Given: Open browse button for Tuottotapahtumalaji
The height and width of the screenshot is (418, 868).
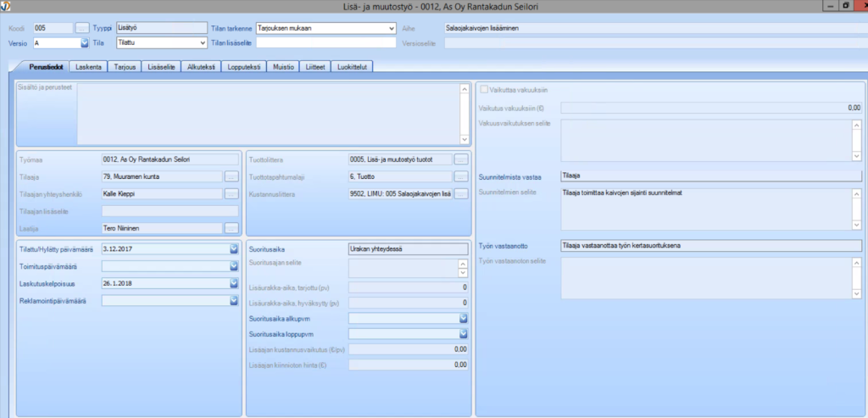Looking at the screenshot, I should [461, 176].
